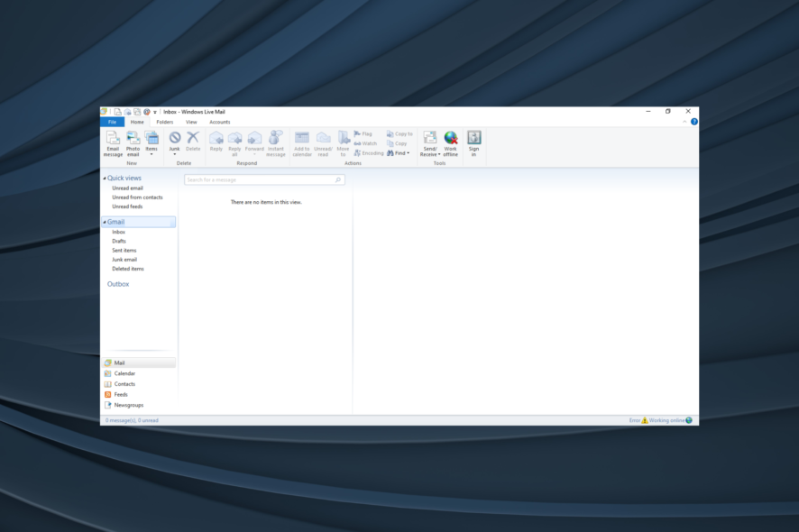This screenshot has height=532, width=799.
Task: Switch to the Folders tab
Action: pyautogui.click(x=165, y=122)
